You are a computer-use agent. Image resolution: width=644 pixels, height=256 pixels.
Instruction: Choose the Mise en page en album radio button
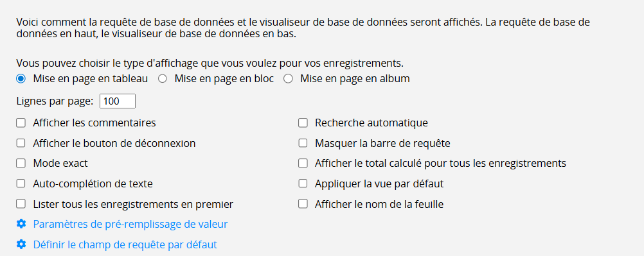289,79
